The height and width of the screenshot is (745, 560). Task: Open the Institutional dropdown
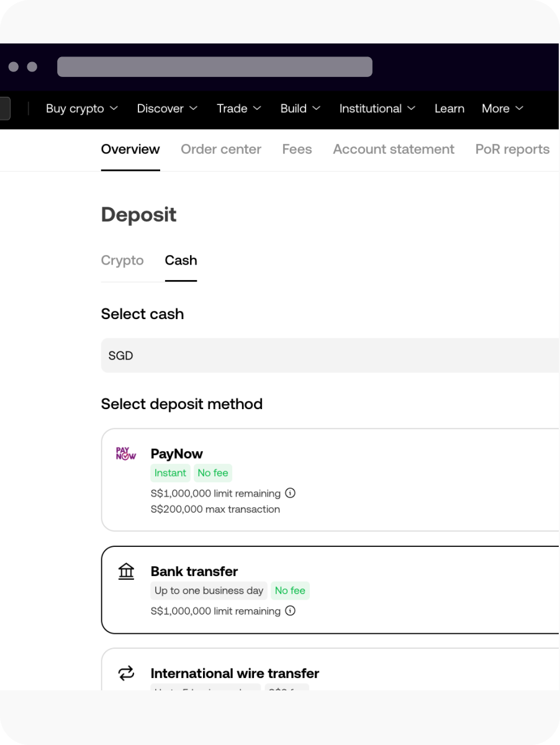[377, 109]
